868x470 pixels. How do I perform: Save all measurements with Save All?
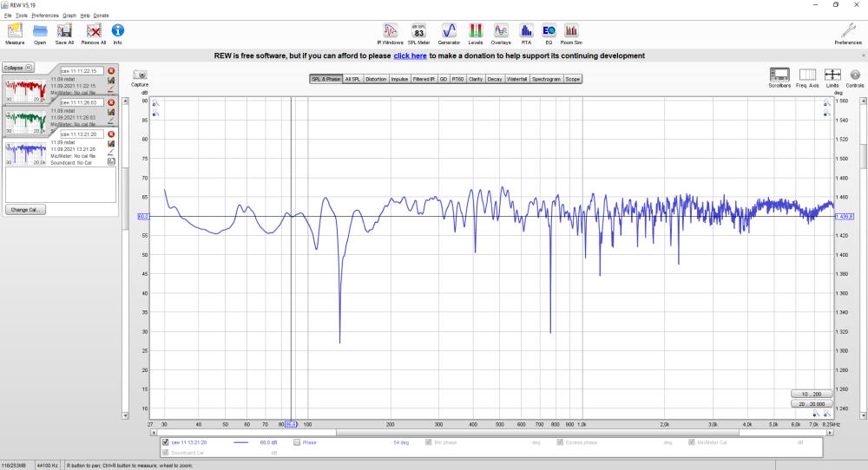pyautogui.click(x=64, y=34)
